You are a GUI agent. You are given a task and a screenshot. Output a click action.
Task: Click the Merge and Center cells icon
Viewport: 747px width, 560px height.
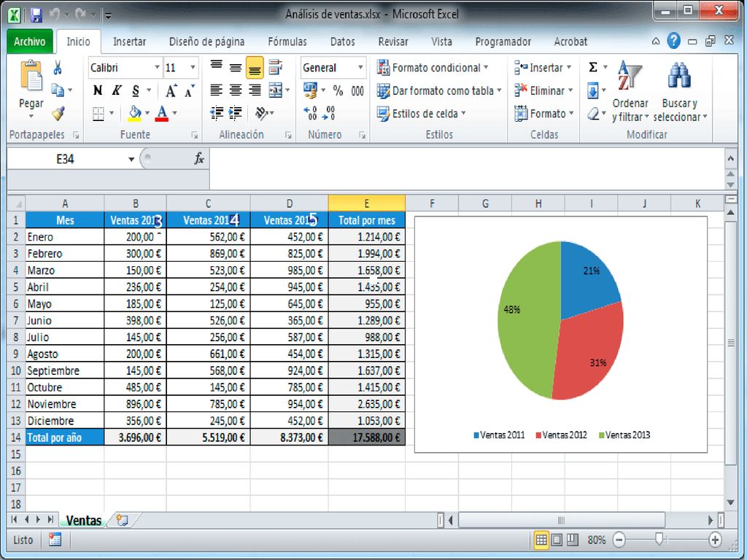275,90
